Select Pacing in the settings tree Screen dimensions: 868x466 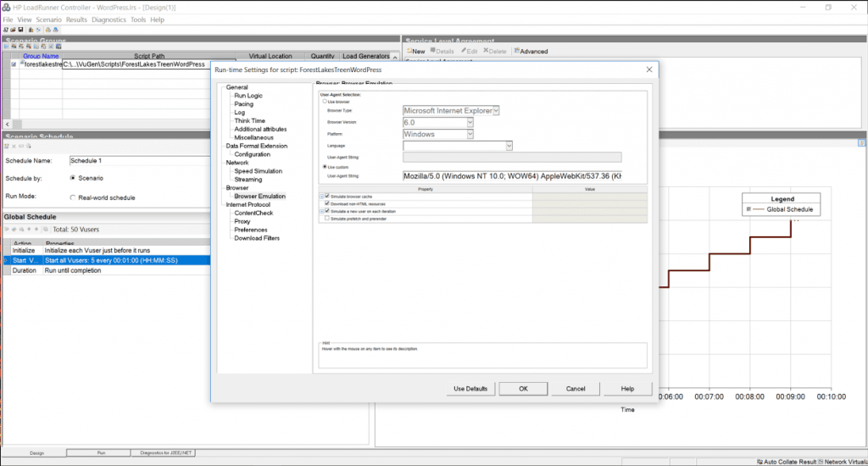click(243, 103)
